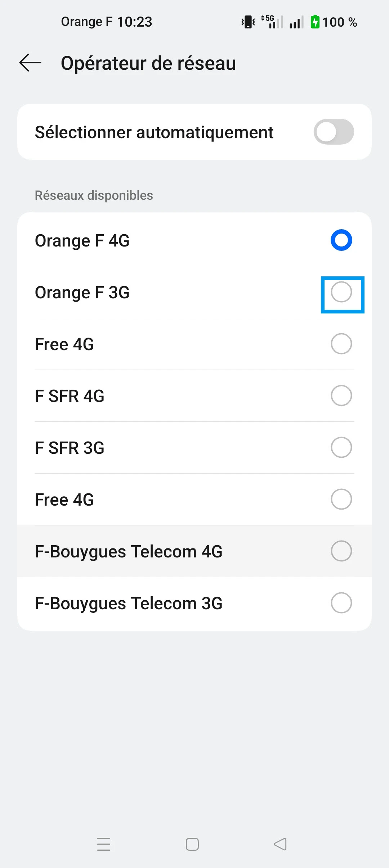This screenshot has width=389, height=868.
Task: Select the F-Bouygues Telecom 3G radio button
Action: (x=341, y=603)
